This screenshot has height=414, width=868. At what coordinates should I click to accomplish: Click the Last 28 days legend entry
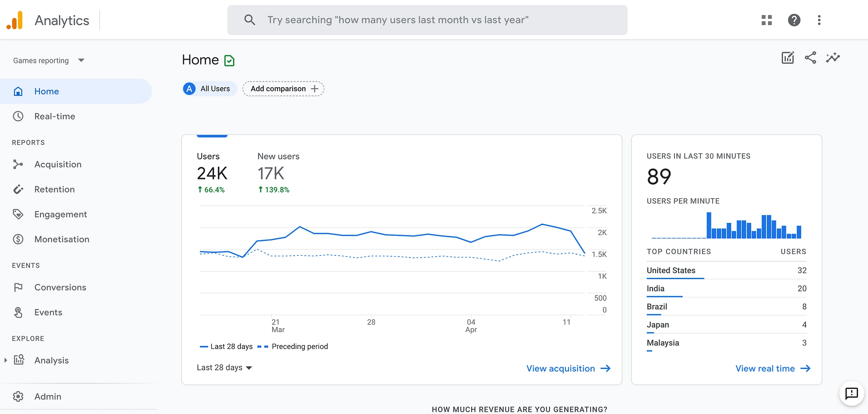coord(226,346)
